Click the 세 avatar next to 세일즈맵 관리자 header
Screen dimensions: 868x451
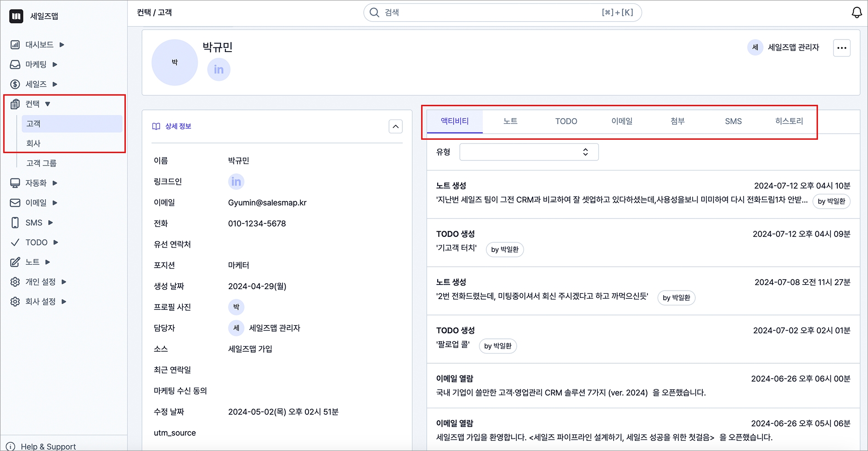click(x=755, y=47)
